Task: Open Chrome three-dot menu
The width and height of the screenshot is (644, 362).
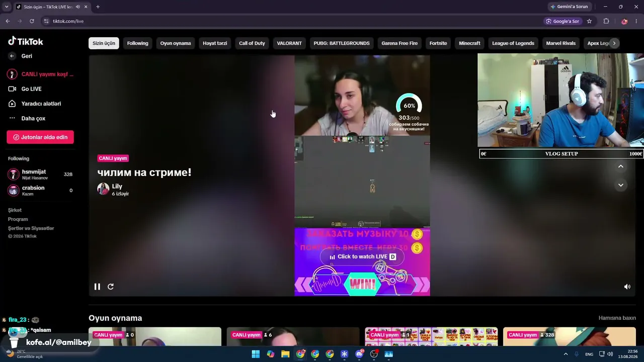Action: (637, 21)
